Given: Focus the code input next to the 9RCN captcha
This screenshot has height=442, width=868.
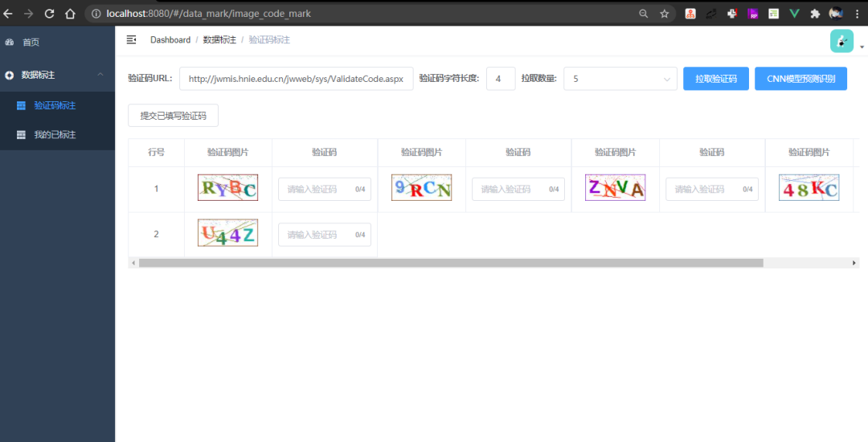Looking at the screenshot, I should pos(518,189).
